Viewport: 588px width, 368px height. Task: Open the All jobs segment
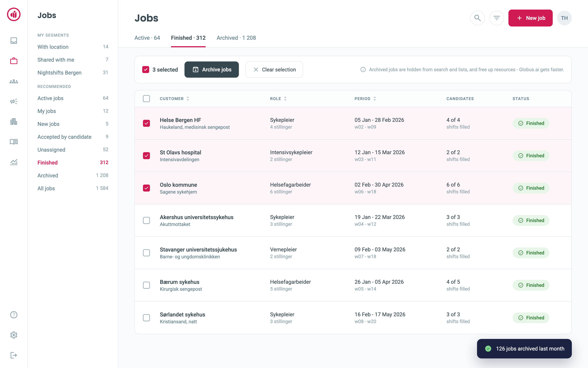[73, 188]
